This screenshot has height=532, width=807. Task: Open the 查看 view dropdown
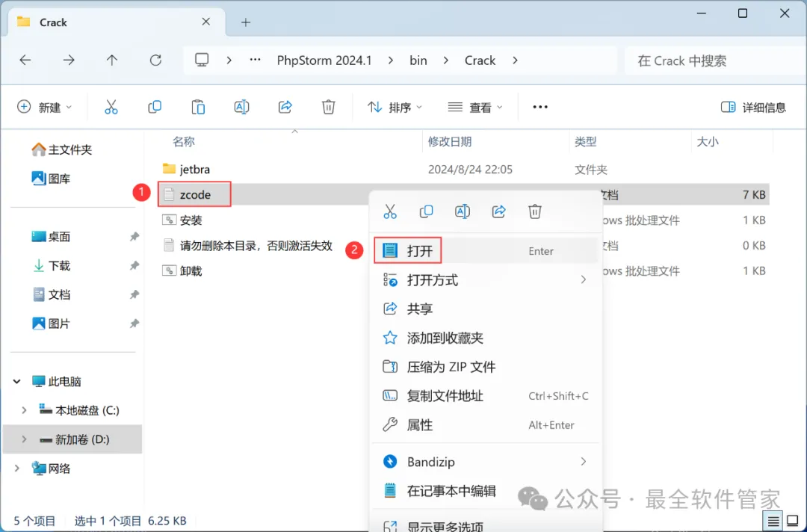click(x=475, y=107)
